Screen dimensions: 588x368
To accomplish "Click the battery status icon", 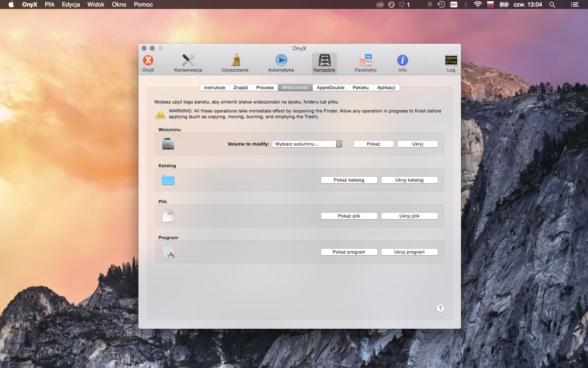I will (x=504, y=4).
